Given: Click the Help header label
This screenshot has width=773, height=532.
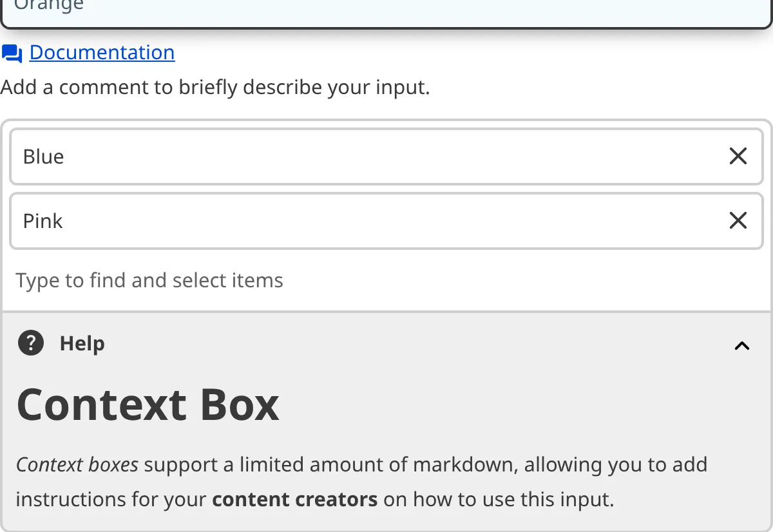Looking at the screenshot, I should (81, 343).
